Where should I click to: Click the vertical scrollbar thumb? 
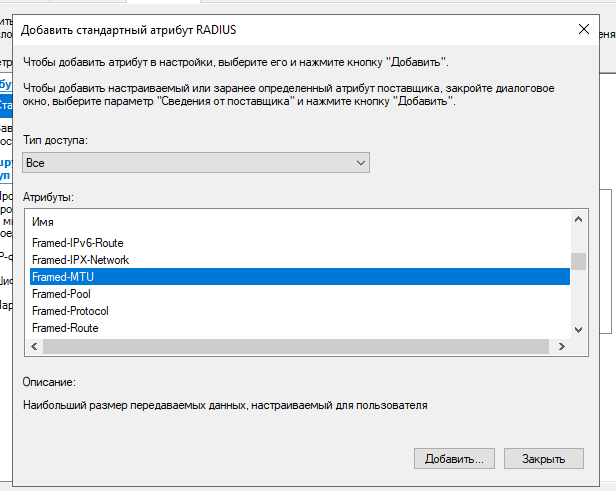click(577, 261)
